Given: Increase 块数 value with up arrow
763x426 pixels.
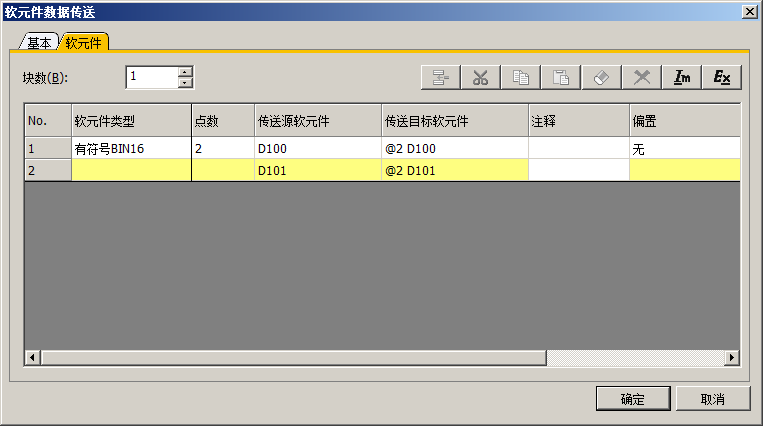Looking at the screenshot, I should point(185,72).
